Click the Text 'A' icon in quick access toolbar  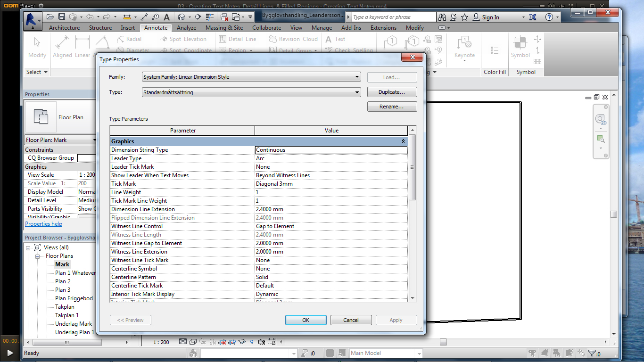pyautogui.click(x=166, y=17)
